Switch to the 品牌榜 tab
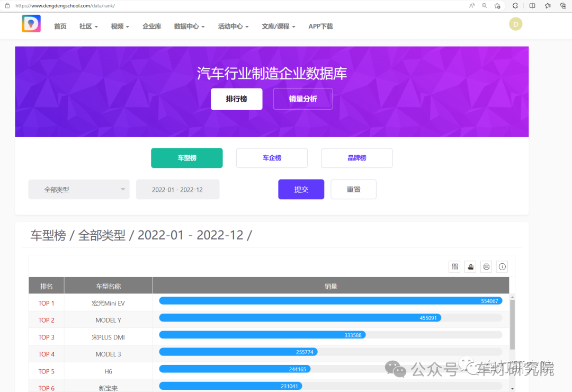Viewport: 572px width, 392px height. click(x=357, y=158)
